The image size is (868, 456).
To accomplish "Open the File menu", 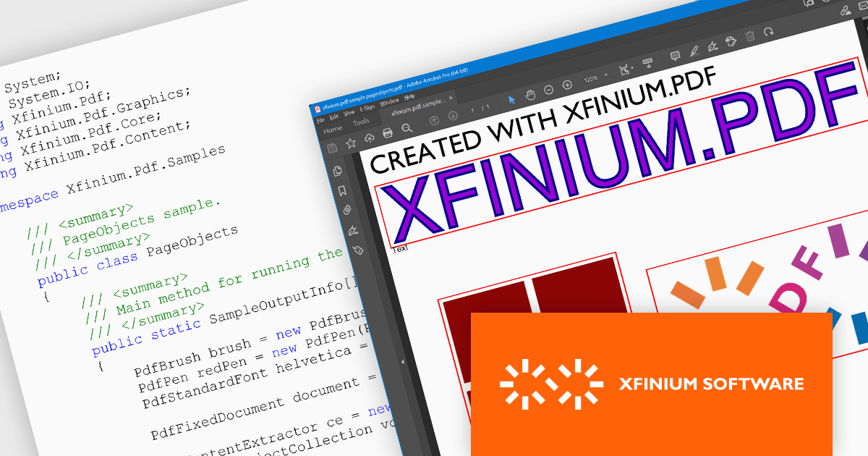I will [x=320, y=120].
